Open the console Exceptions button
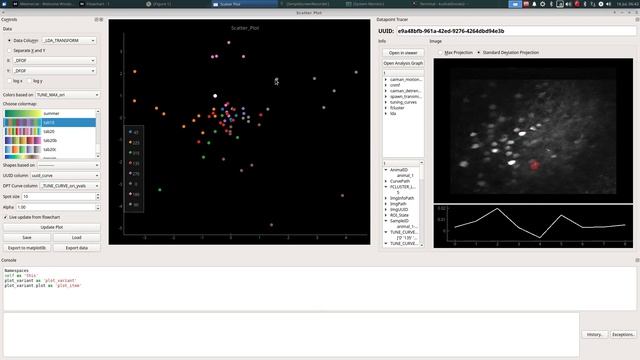Image resolution: width=640 pixels, height=360 pixels. 623,334
